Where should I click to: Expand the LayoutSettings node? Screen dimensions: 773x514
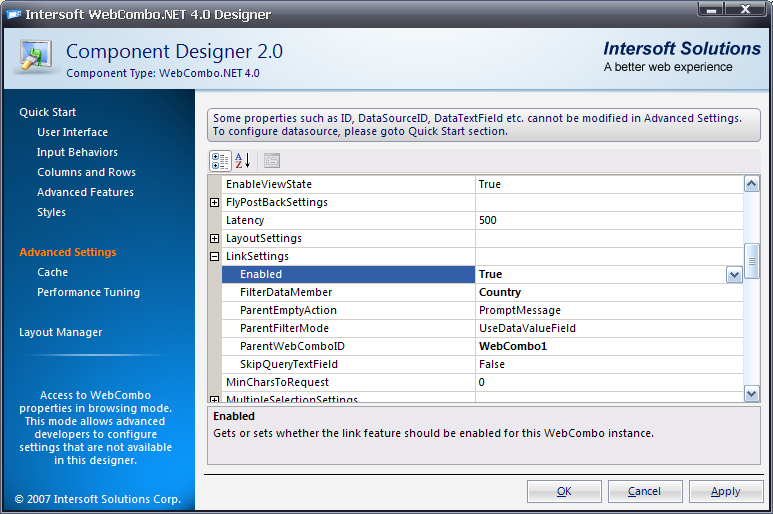[x=214, y=239]
